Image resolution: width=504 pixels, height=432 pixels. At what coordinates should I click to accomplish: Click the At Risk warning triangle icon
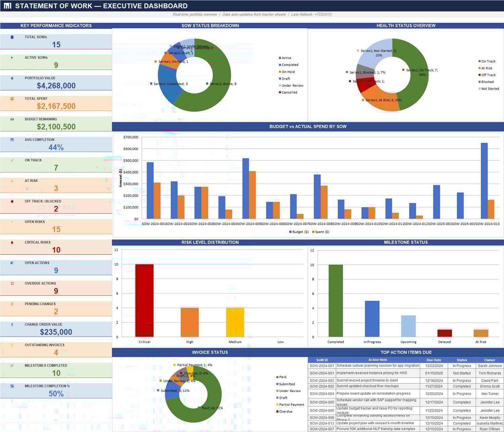[x=12, y=181]
